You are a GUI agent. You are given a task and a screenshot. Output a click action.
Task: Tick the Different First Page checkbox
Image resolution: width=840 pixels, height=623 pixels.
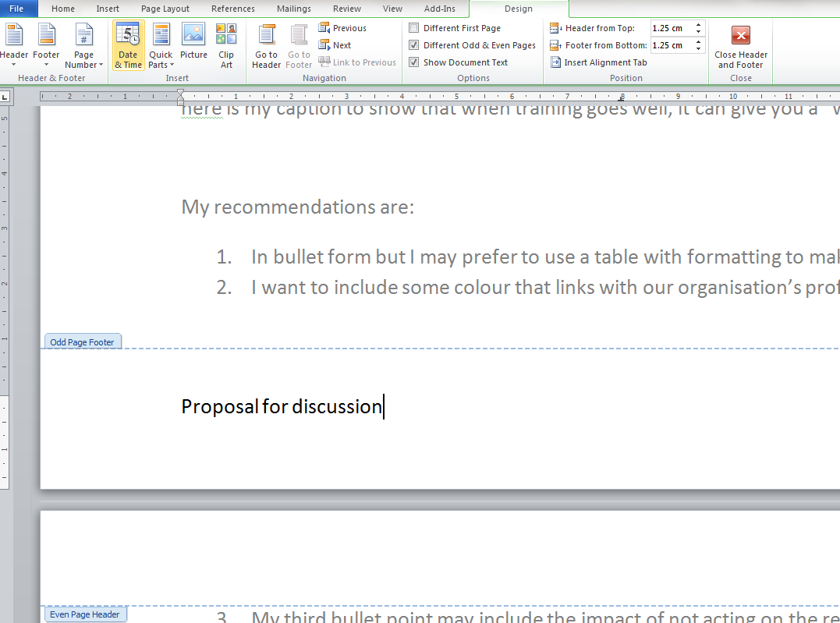pos(413,28)
